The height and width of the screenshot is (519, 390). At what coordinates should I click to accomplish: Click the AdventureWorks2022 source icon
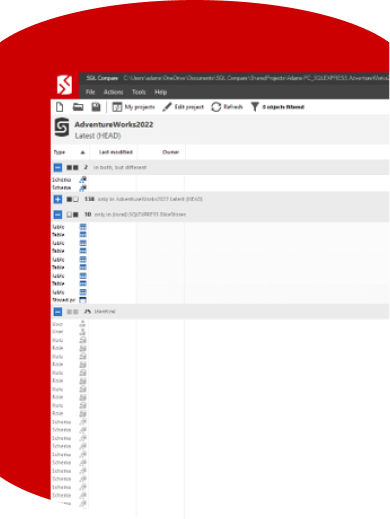(62, 127)
